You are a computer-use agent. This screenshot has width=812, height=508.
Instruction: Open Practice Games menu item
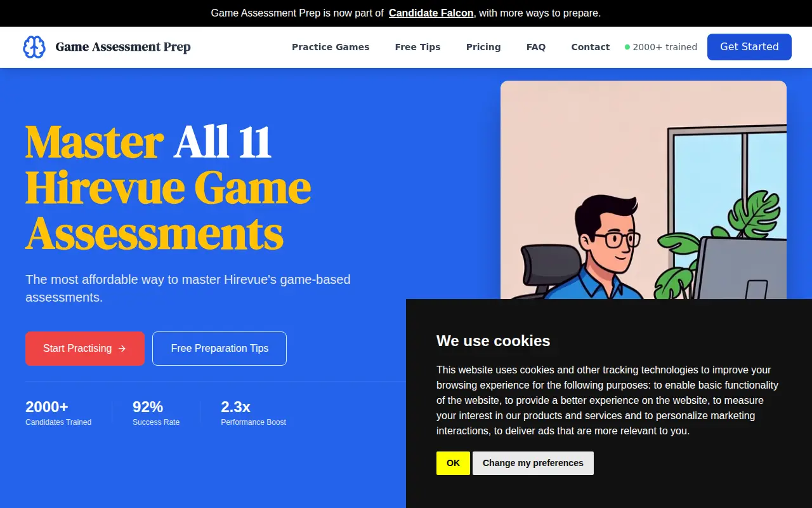[331, 47]
